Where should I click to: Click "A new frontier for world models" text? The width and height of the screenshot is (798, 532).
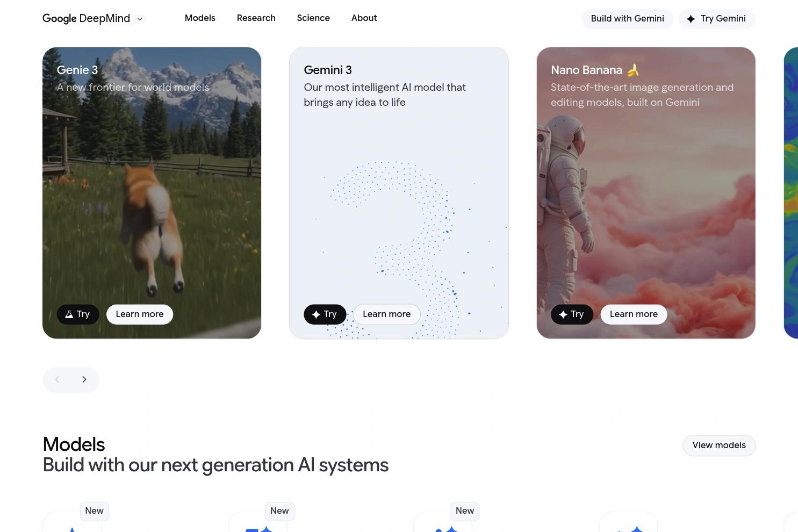[x=133, y=87]
